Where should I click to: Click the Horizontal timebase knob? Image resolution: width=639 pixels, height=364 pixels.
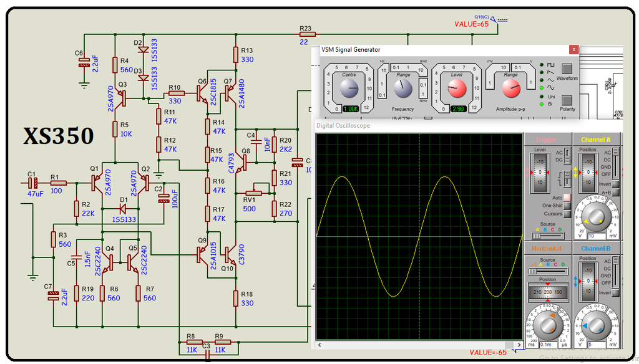(x=548, y=325)
